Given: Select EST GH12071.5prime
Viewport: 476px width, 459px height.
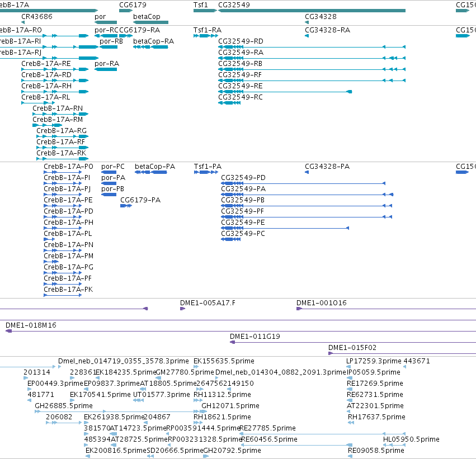Looking at the screenshot, I should click(230, 406).
